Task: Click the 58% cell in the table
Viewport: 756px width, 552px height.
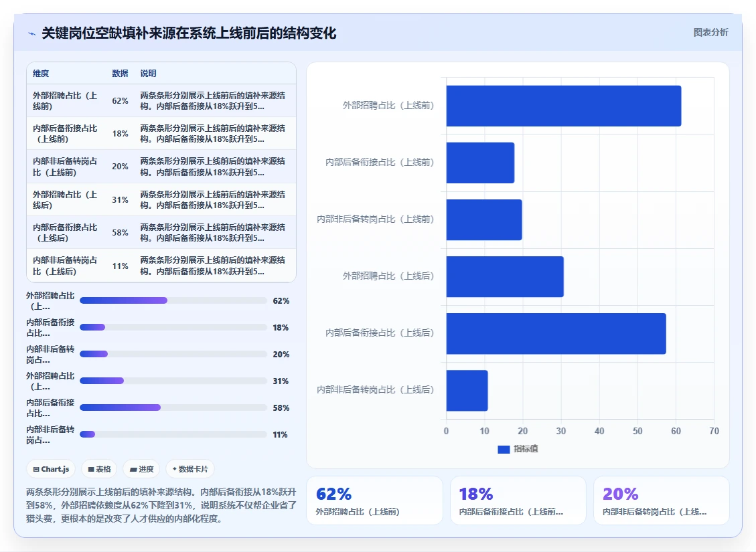Action: (x=120, y=232)
